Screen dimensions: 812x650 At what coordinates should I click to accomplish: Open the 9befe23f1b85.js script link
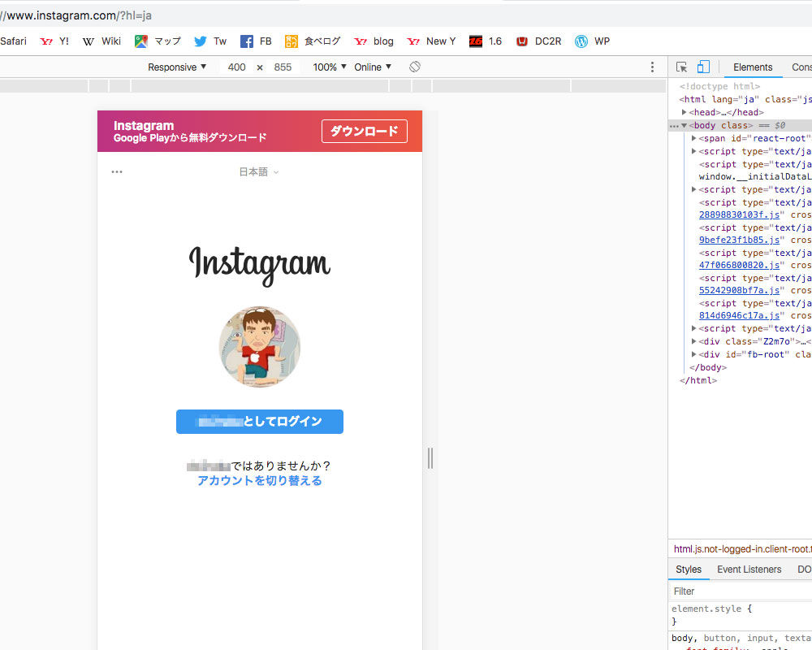[739, 240]
